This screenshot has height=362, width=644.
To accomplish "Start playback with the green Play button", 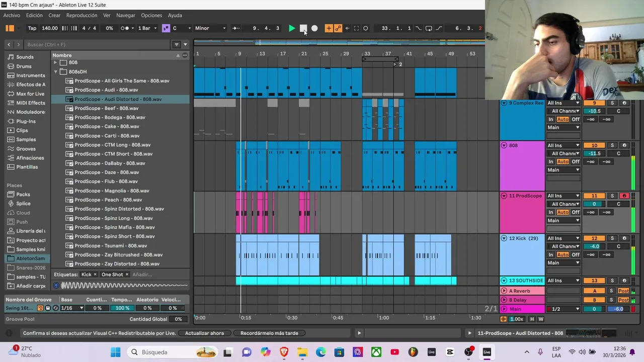I will click(x=292, y=28).
